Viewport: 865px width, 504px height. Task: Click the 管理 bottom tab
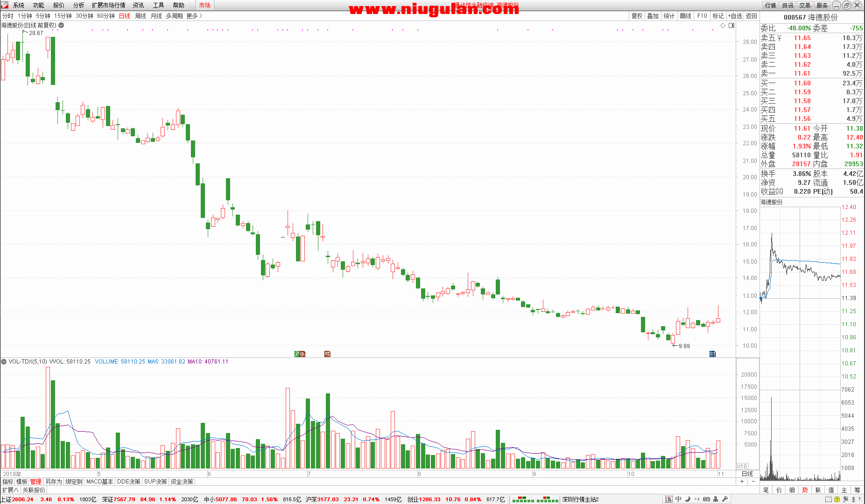coord(36,482)
